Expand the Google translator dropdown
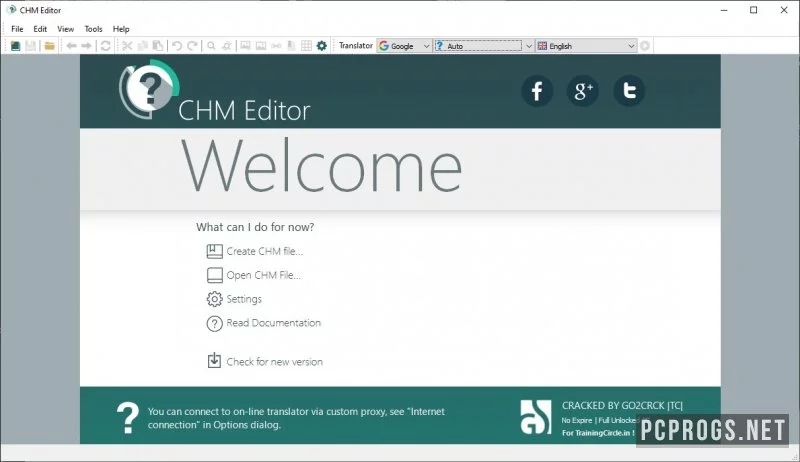Screen dimensions: 800x462 (x=426, y=46)
